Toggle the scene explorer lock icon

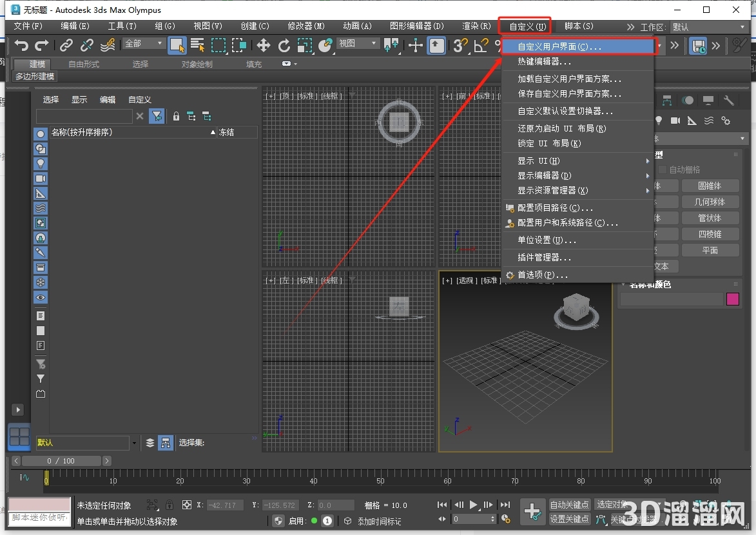pyautogui.click(x=176, y=116)
